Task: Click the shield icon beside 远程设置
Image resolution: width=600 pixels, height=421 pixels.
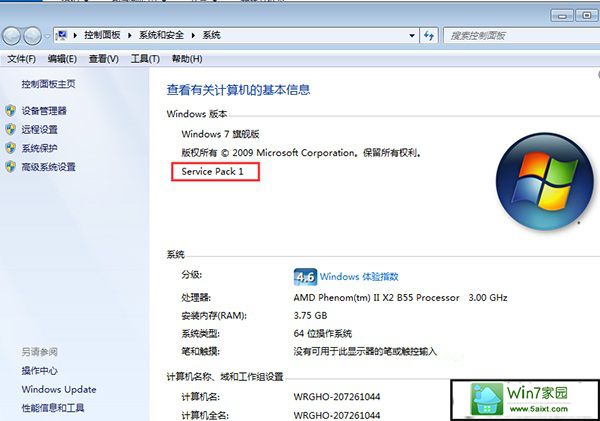Action: click(x=11, y=129)
